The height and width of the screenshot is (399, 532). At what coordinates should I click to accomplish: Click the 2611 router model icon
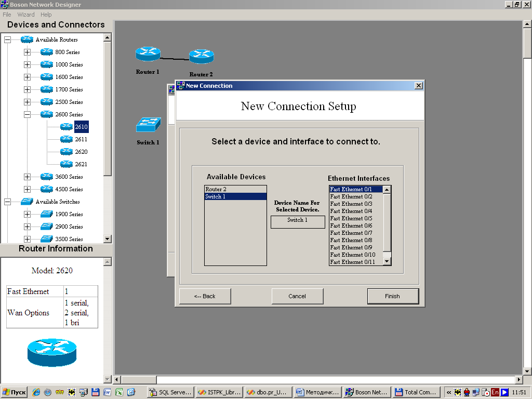coord(66,139)
